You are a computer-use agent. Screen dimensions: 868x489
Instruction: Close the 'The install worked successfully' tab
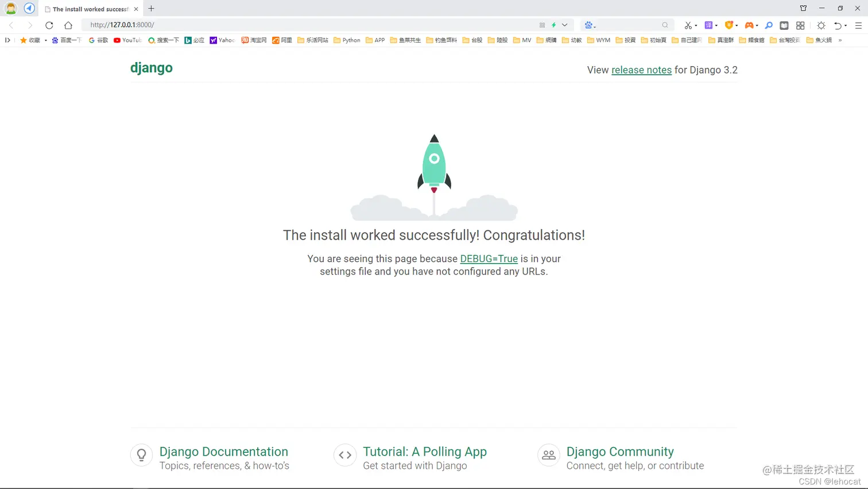pyautogui.click(x=136, y=9)
